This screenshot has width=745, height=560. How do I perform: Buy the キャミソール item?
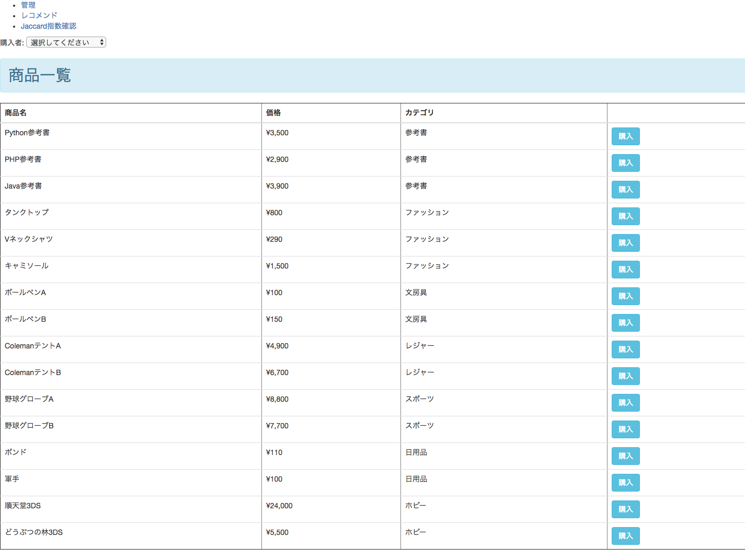pyautogui.click(x=625, y=270)
